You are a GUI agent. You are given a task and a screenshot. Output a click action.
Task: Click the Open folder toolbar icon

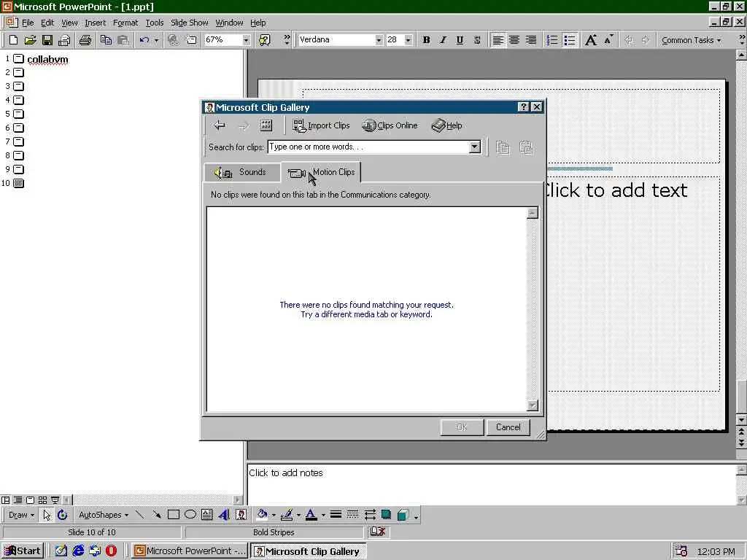coord(30,40)
